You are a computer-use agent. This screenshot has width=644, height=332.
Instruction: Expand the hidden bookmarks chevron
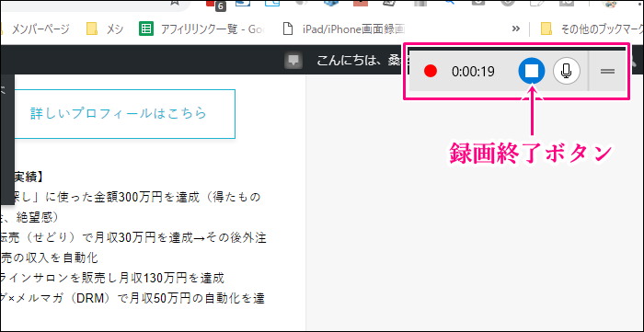[516, 29]
